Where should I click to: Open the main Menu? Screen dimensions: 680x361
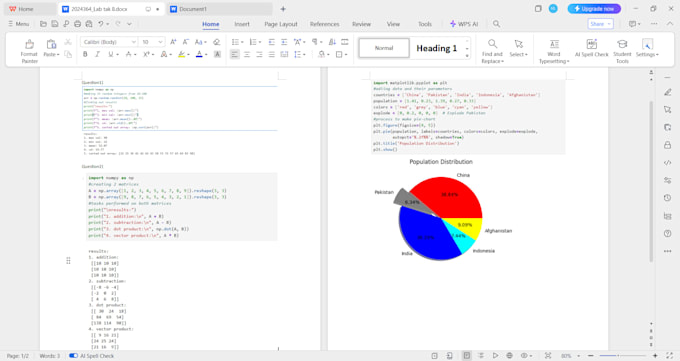pos(19,24)
